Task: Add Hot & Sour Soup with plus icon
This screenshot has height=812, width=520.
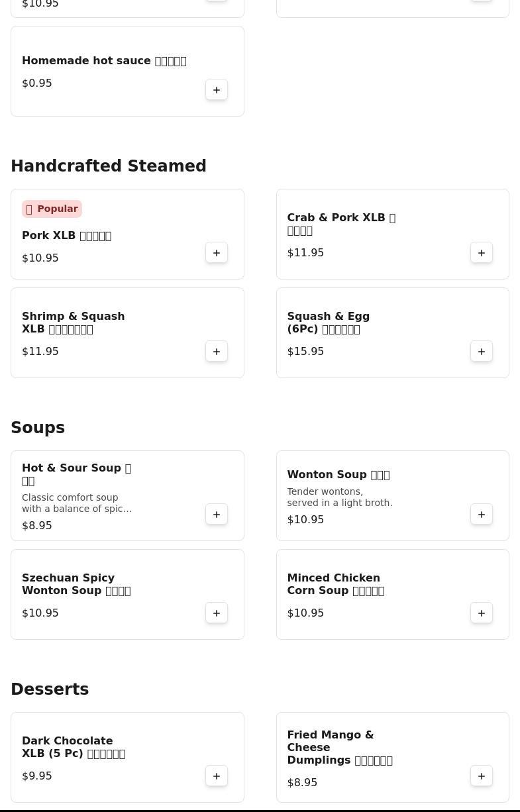Action: coord(217,515)
